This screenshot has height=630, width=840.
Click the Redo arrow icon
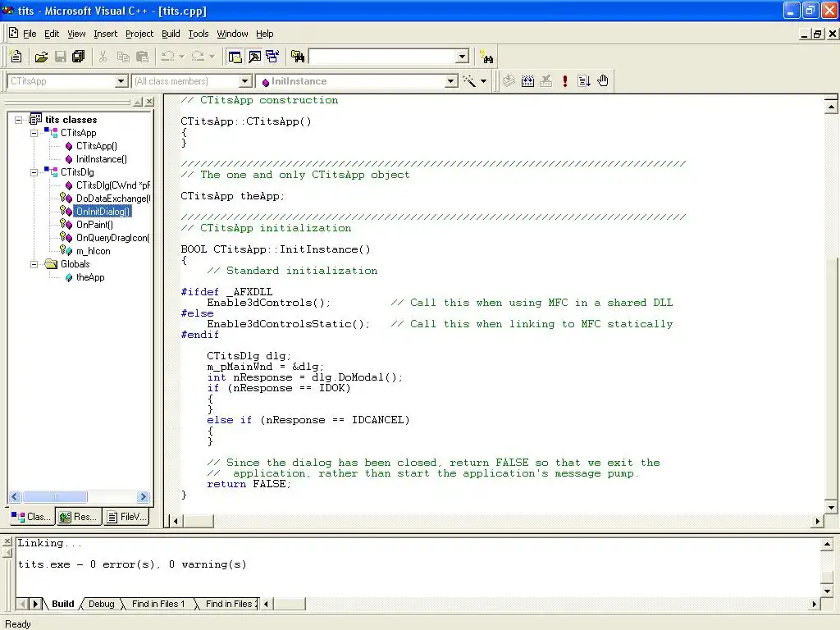coord(199,57)
